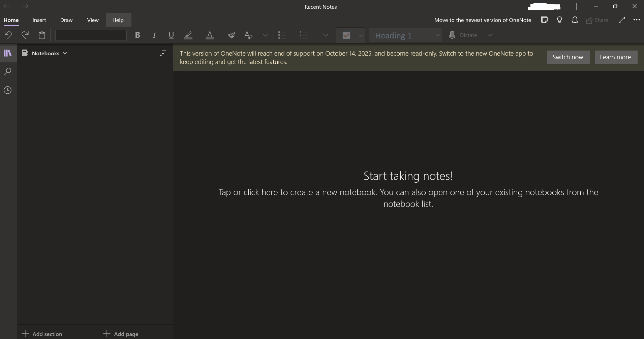The height and width of the screenshot is (339, 644).
Task: Enter full screen mode with the arrows icon
Action: pos(622,20)
